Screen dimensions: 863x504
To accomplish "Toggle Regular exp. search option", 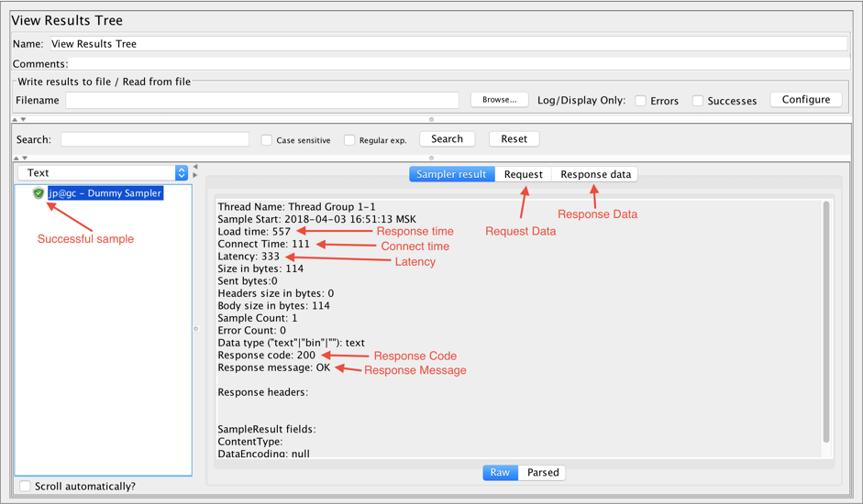I will pyautogui.click(x=349, y=140).
